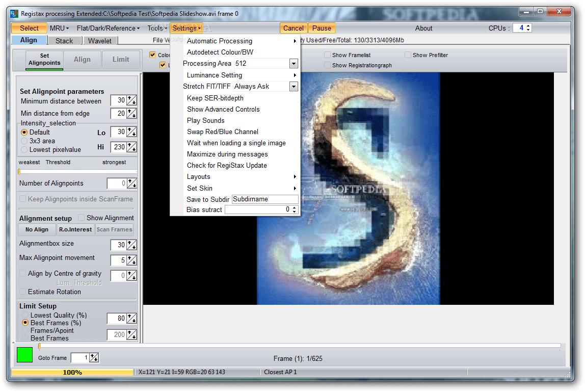Screen dimensions: 585x392
Task: Click the green frame quality swatch
Action: 24,355
